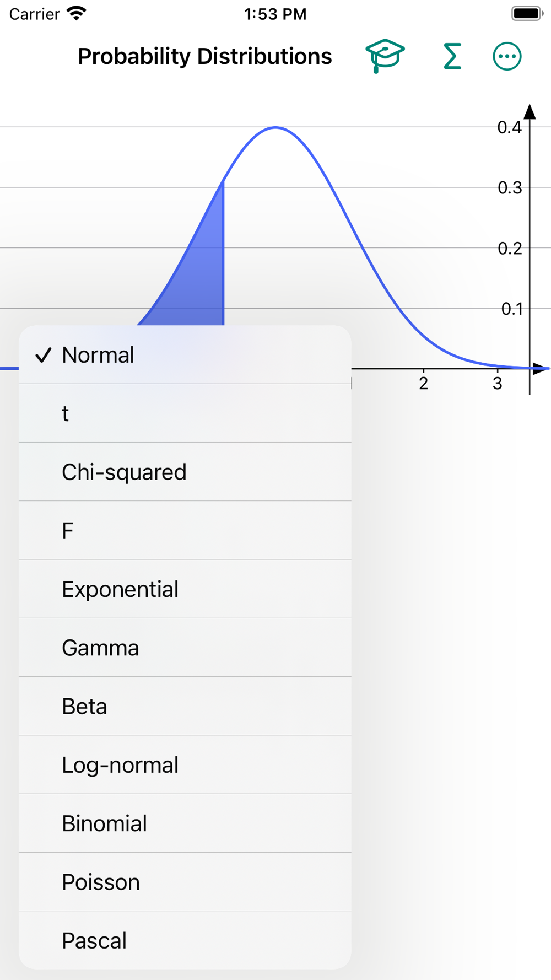551x980 pixels.
Task: Tap the 2 mark on x-axis
Action: pyautogui.click(x=423, y=383)
